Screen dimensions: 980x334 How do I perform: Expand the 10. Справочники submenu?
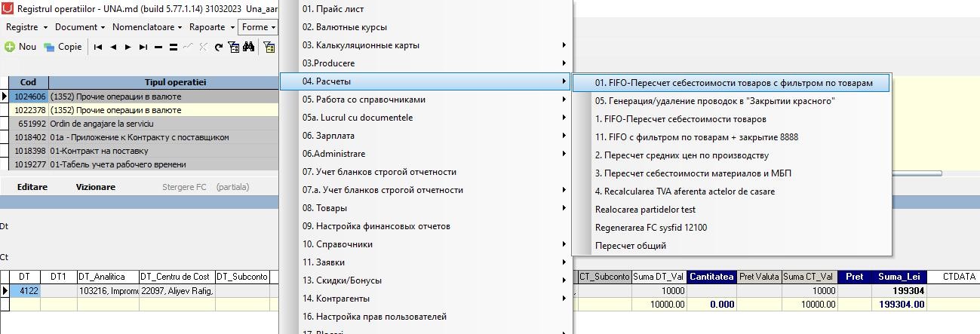click(426, 244)
